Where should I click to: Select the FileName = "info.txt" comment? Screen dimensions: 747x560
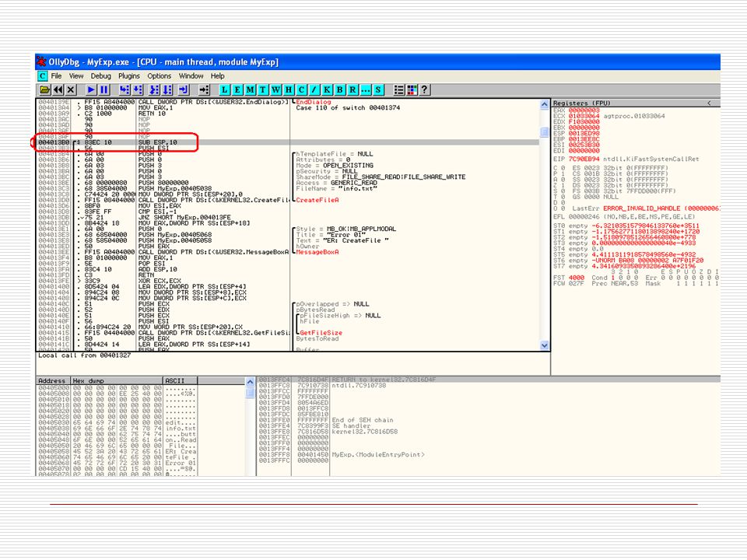pyautogui.click(x=336, y=188)
